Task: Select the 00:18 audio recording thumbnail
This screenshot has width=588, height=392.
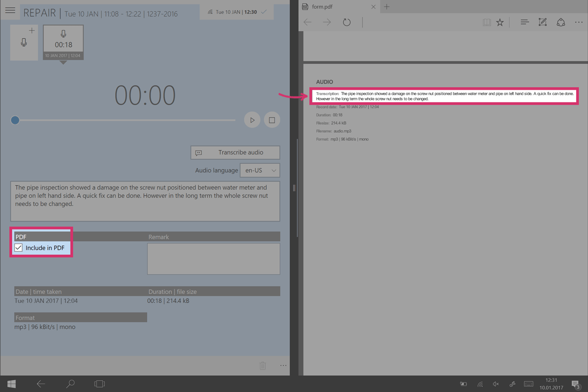Action: point(63,42)
